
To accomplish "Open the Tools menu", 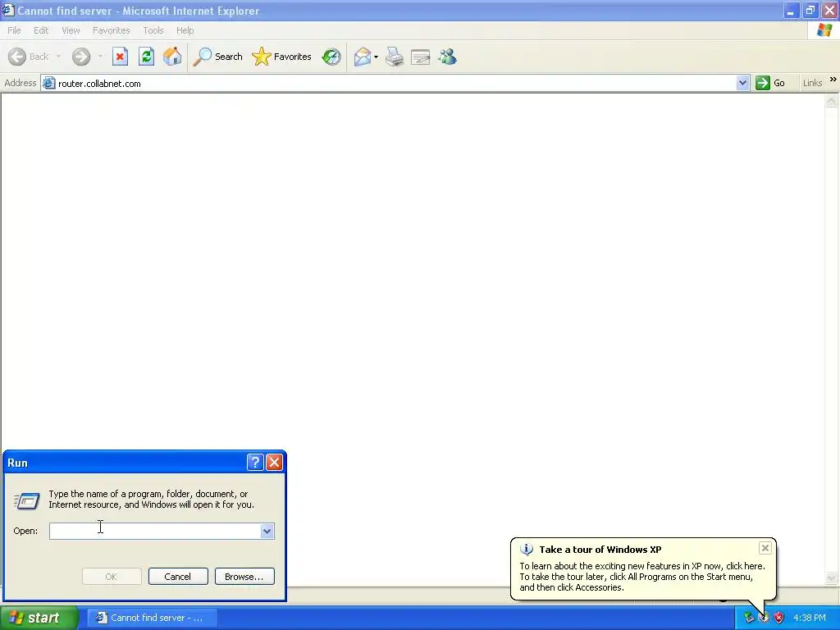I will (x=153, y=30).
